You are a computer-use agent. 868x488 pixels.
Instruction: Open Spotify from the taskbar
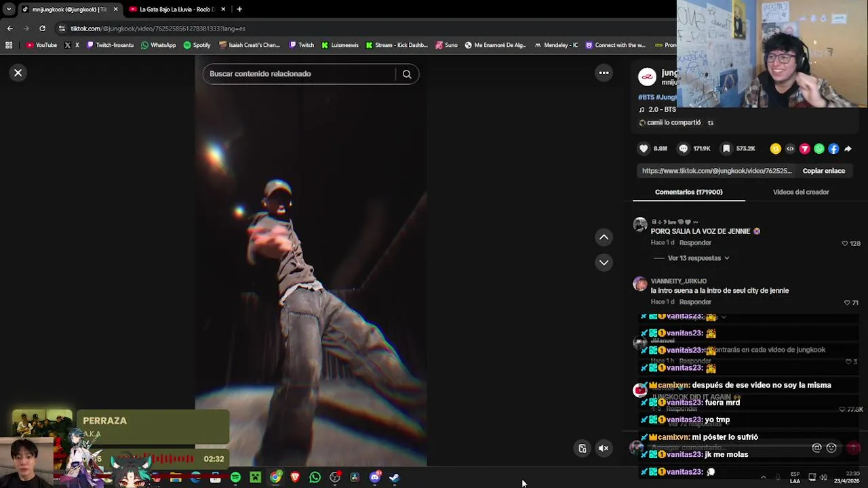[235, 478]
